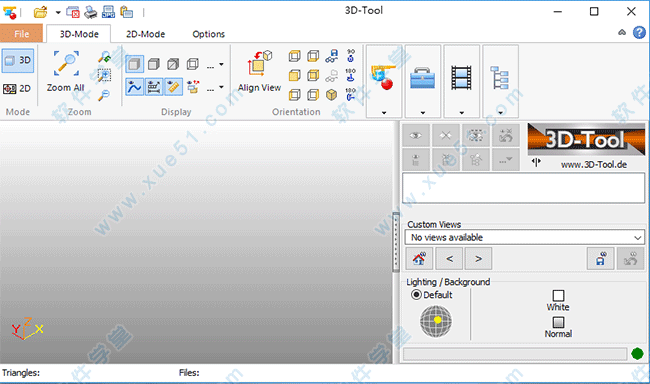Open the measure tools dropdown with caliper icon
Viewport: 650px width, 384px height.
pyautogui.click(x=384, y=81)
